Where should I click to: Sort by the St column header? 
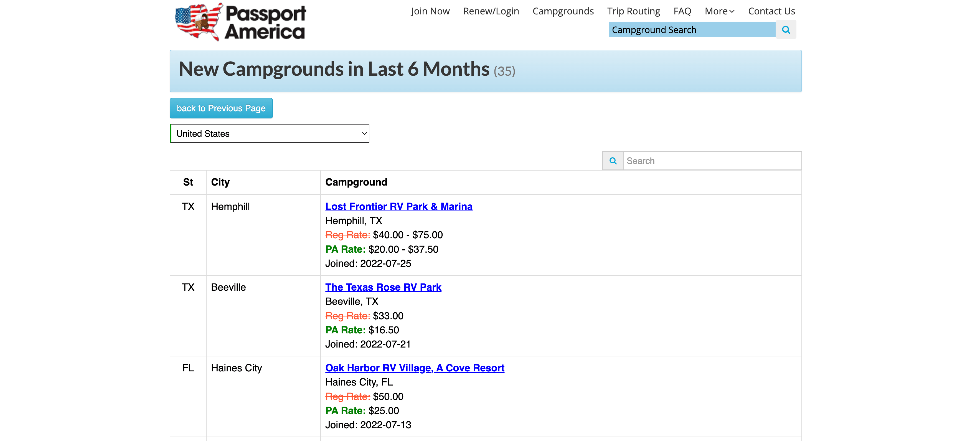point(188,182)
